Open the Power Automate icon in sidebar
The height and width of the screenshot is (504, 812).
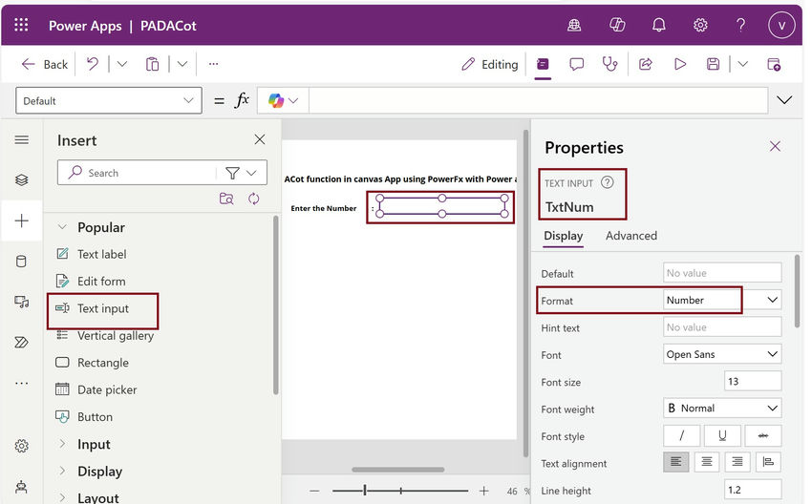(x=22, y=342)
